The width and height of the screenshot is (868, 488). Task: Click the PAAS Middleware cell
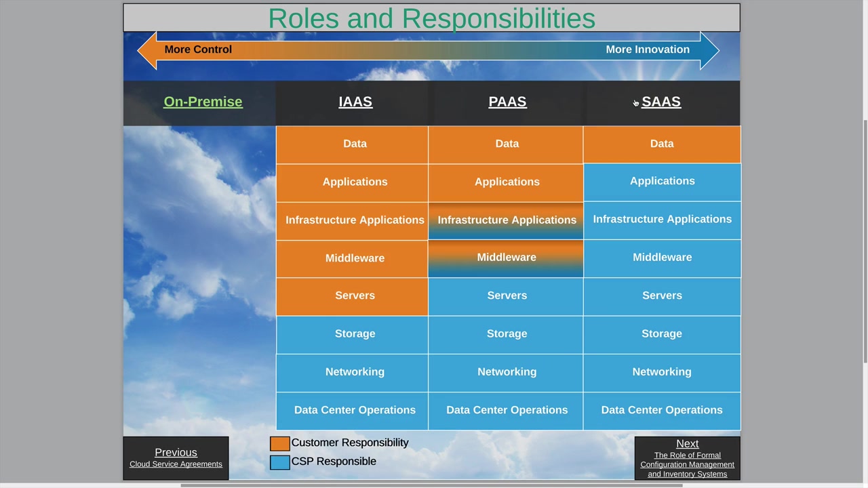tap(506, 259)
